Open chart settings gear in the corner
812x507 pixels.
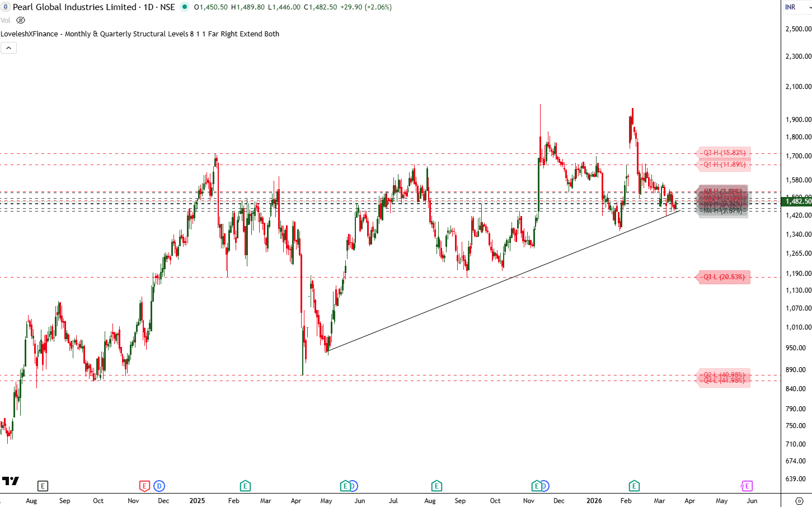[800, 501]
